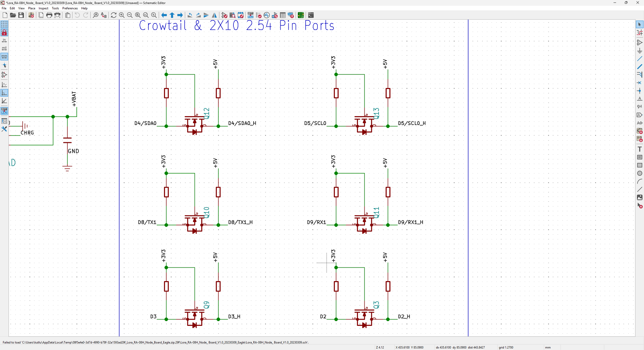Screen dimensions: 644x350
Task: Create a new schematic with New icon
Action: point(5,15)
